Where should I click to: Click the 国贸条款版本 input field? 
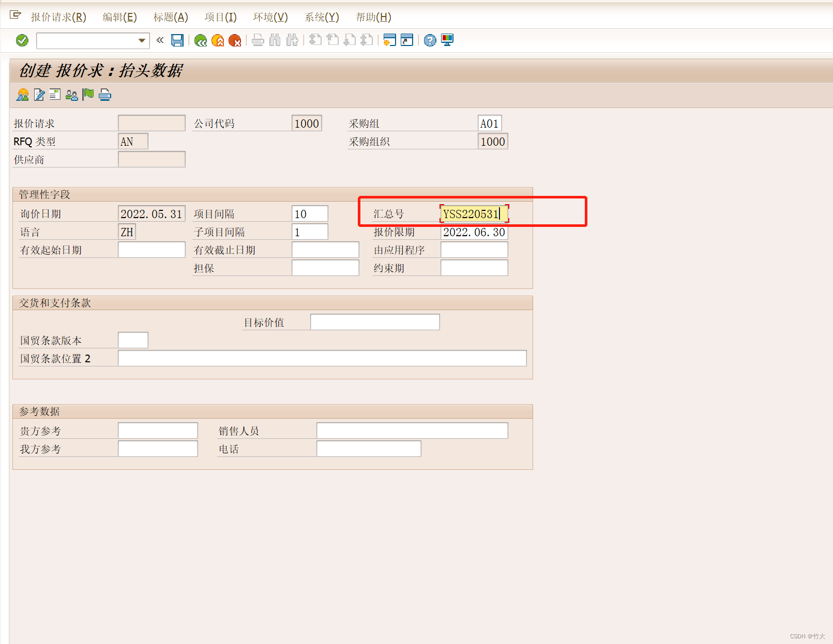click(x=133, y=340)
